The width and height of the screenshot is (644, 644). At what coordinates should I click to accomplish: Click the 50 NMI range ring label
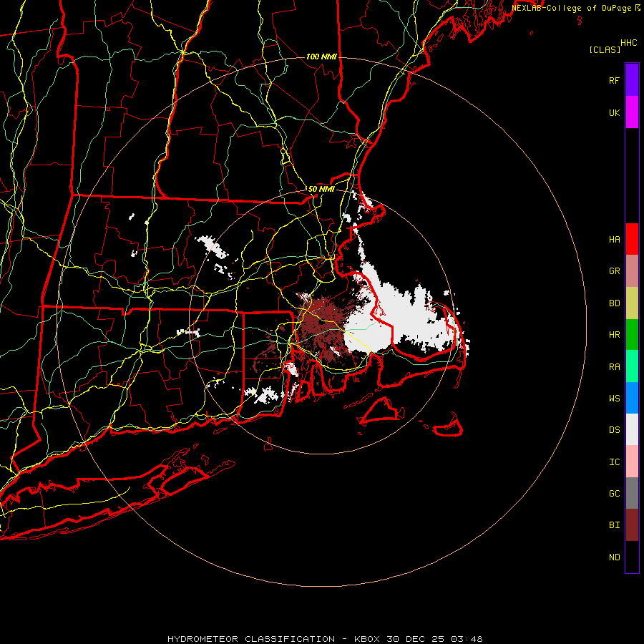pyautogui.click(x=321, y=189)
